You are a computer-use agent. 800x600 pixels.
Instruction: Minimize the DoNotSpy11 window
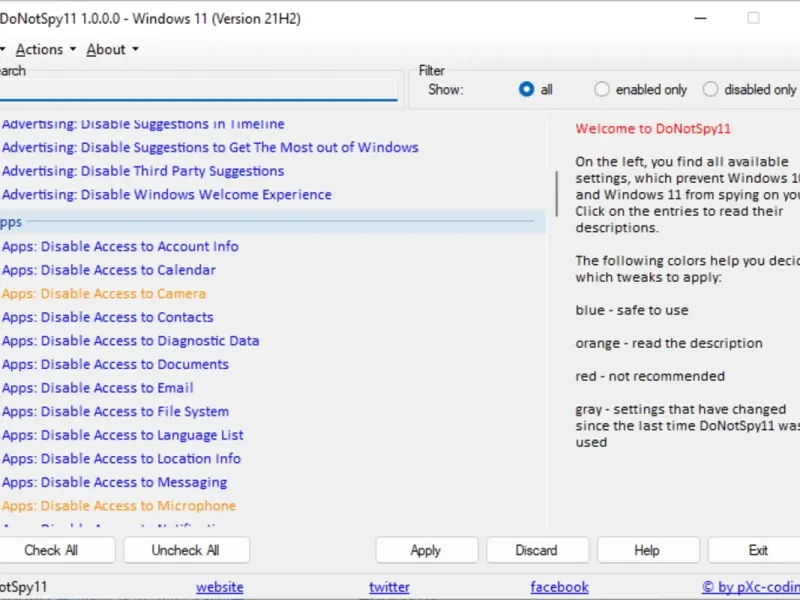[x=701, y=18]
